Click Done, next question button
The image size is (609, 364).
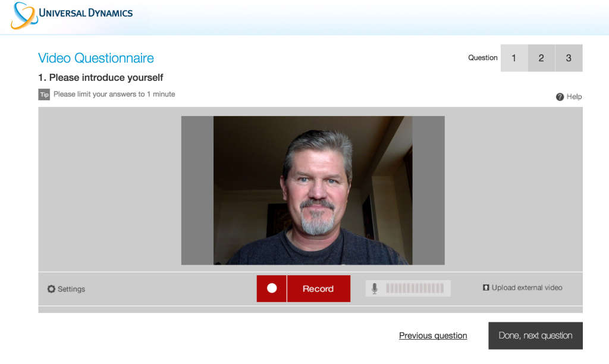pos(536,335)
